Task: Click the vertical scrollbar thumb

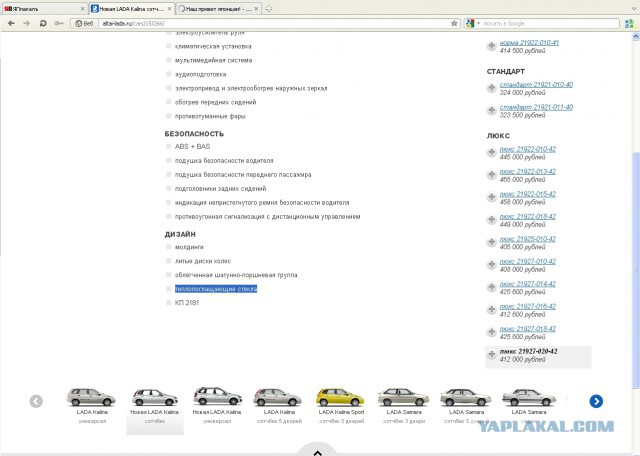Action: pos(636,269)
